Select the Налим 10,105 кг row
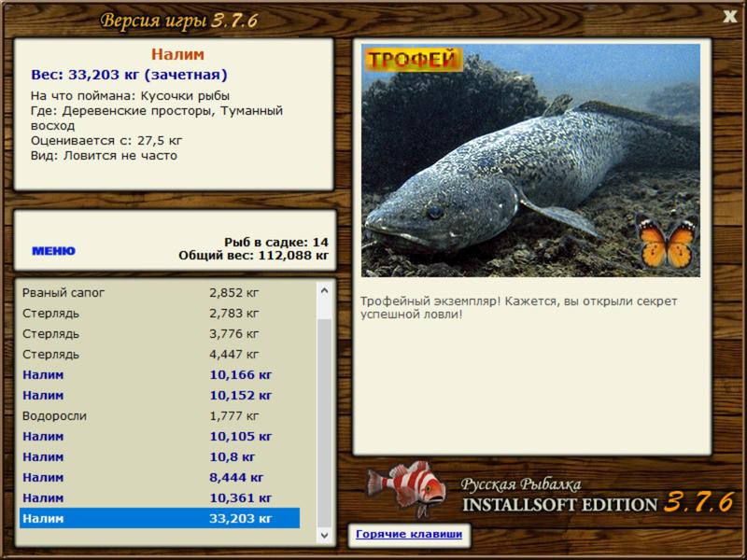Viewport: 747px width, 560px height. (x=160, y=436)
